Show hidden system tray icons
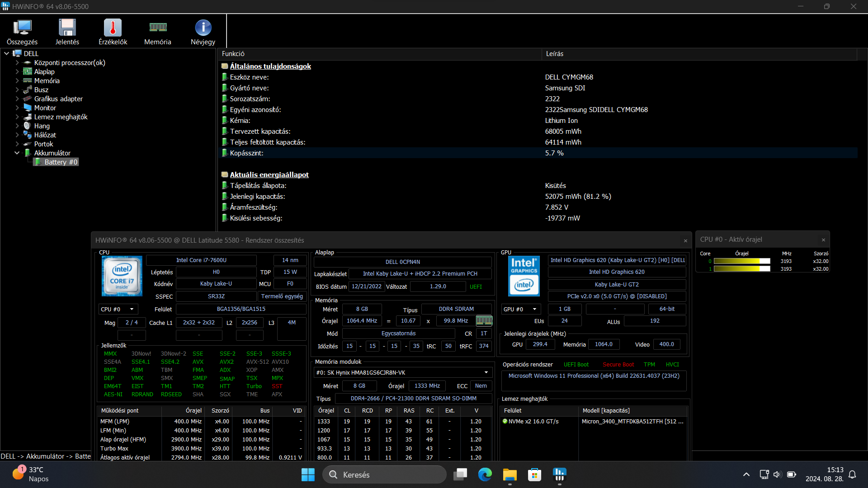Image resolution: width=868 pixels, height=488 pixels. point(746,474)
